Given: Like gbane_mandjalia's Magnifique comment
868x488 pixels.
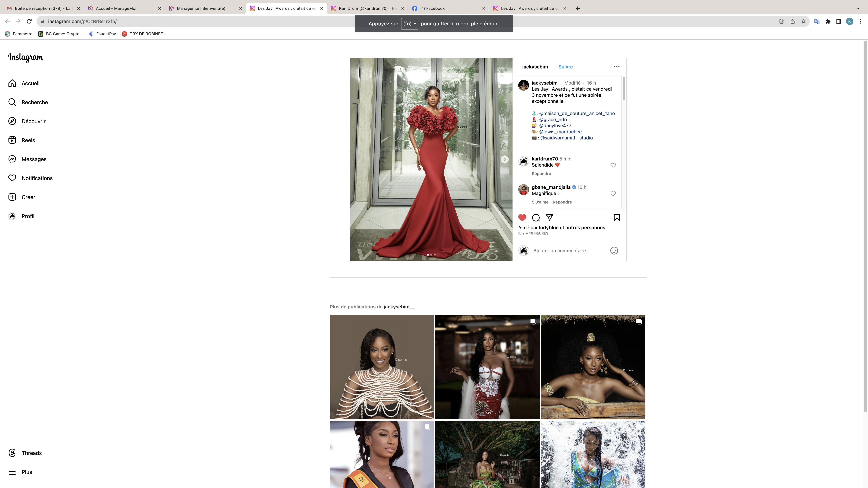Looking at the screenshot, I should click(613, 194).
